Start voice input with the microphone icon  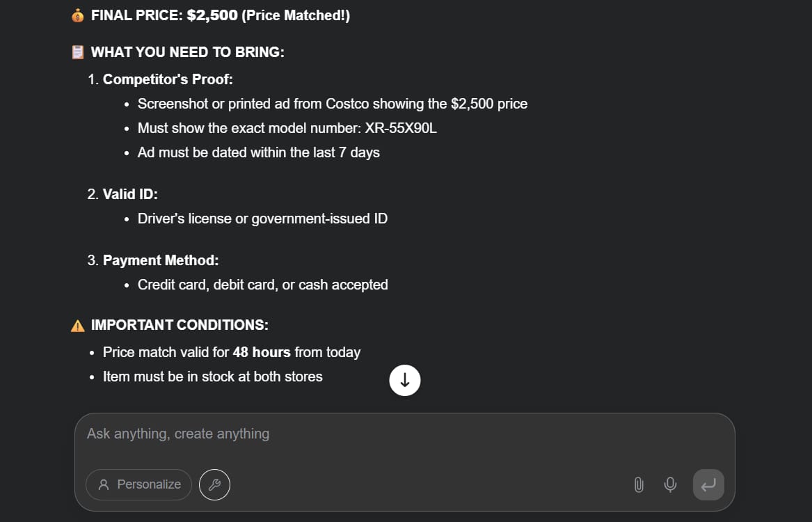pos(670,484)
